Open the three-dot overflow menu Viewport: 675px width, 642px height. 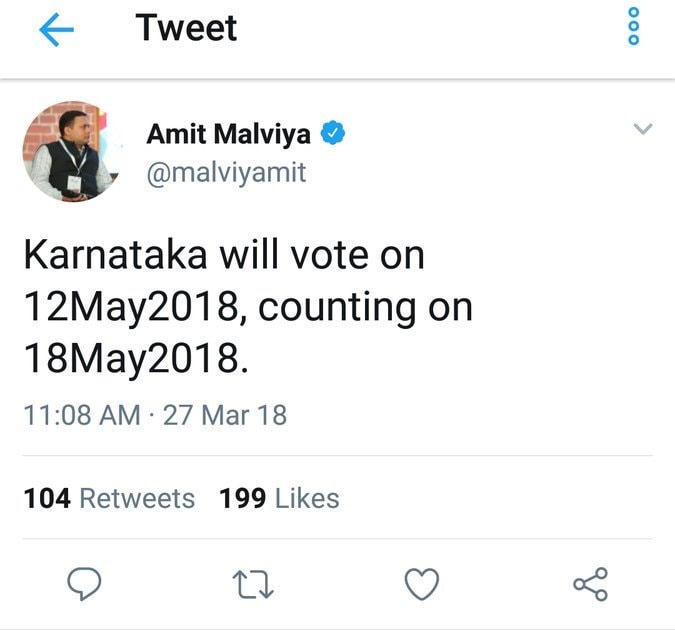coord(634,26)
